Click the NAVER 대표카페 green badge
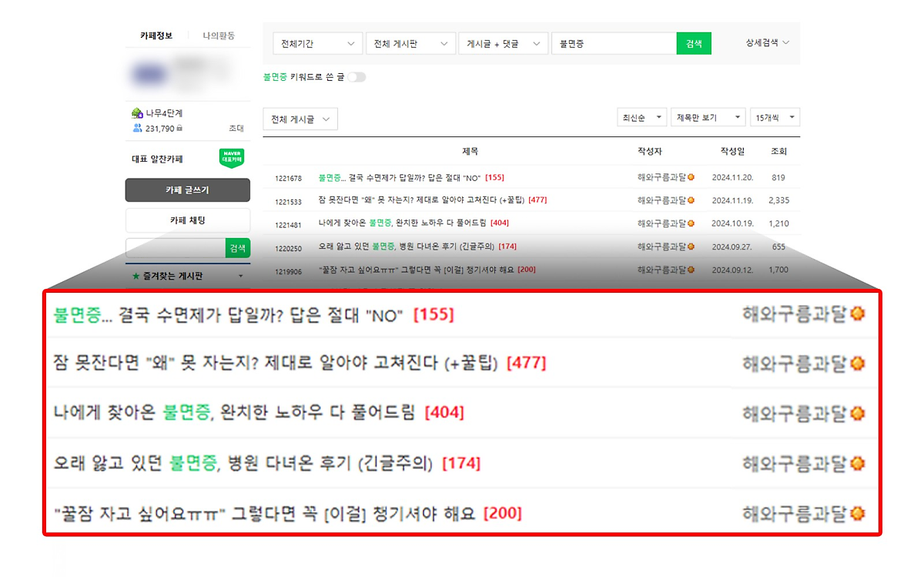 (x=232, y=159)
